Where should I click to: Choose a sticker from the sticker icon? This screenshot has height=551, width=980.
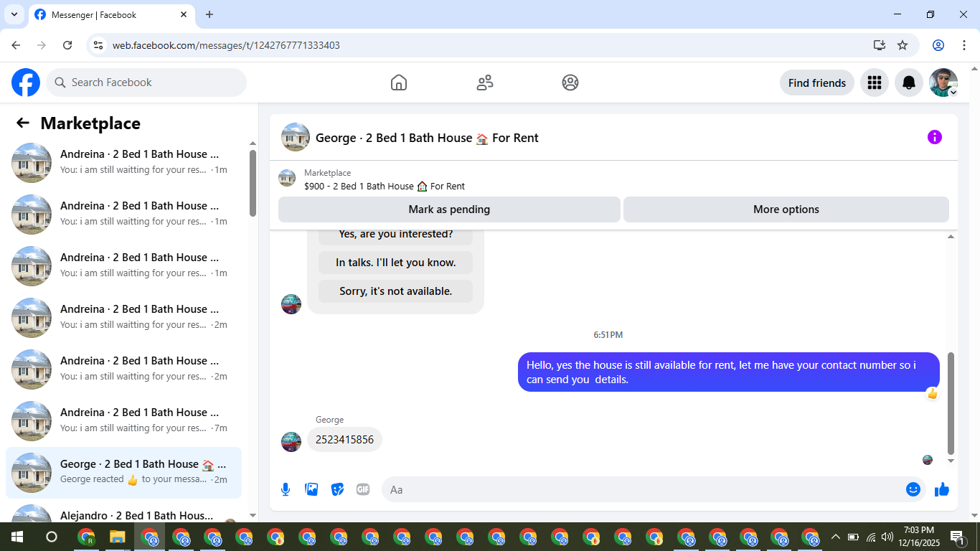pyautogui.click(x=337, y=489)
